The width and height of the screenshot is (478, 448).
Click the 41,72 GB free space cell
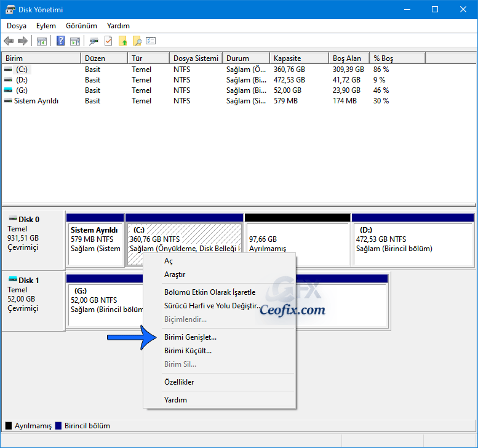(x=346, y=80)
